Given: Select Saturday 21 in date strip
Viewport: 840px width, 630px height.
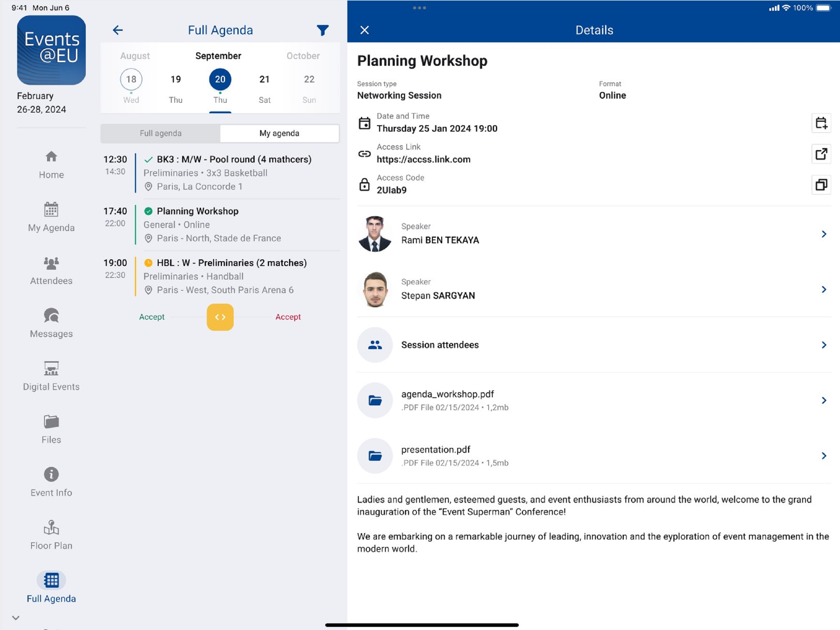Looking at the screenshot, I should point(265,88).
